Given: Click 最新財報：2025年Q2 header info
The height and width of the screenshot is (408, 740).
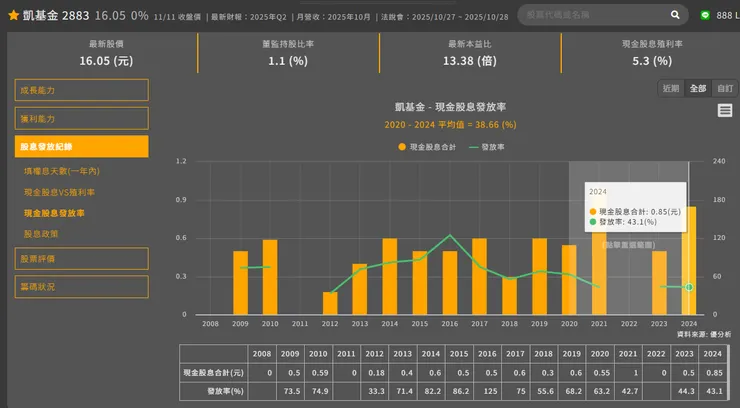Looking at the screenshot, I should (x=248, y=17).
